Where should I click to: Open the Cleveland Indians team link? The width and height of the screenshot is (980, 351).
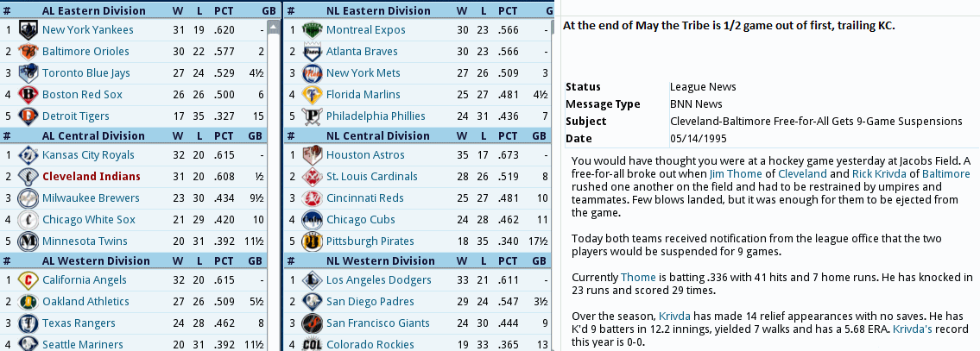(x=92, y=177)
